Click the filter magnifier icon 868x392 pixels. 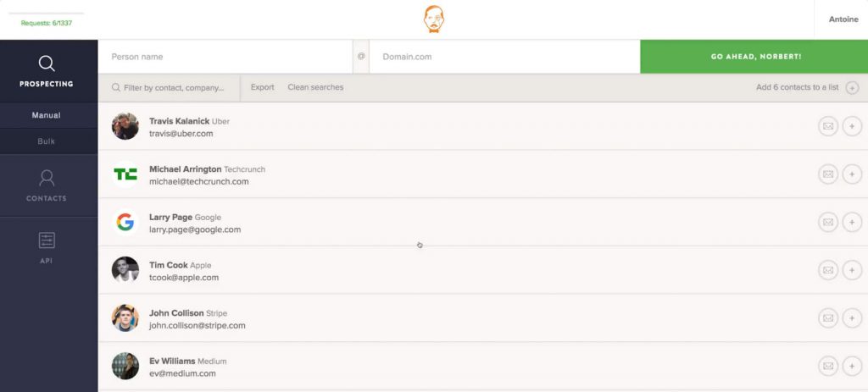[115, 87]
